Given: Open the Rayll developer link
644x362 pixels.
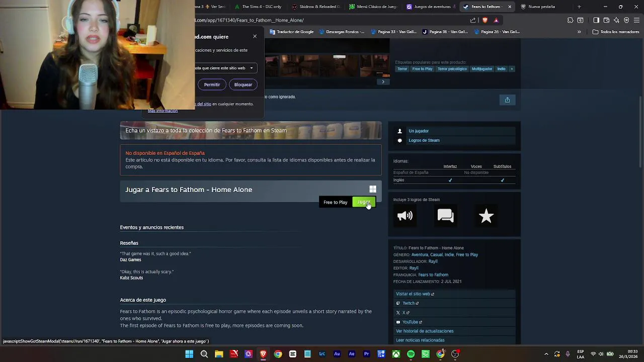Looking at the screenshot, I should [x=433, y=261].
